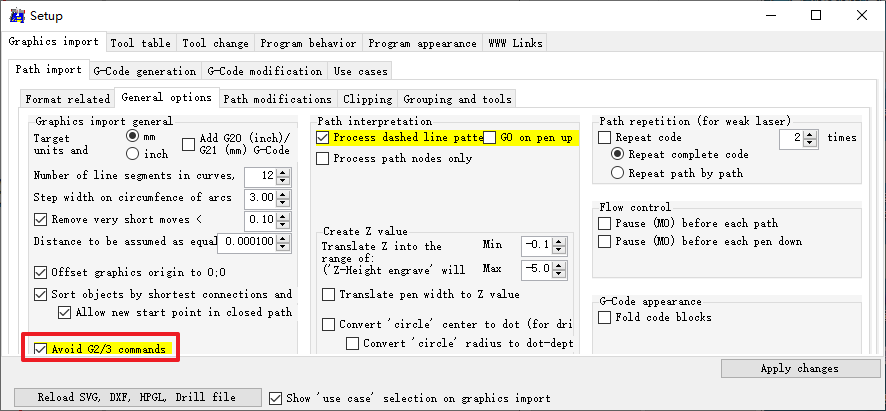Viewport: 886px width, 411px height.
Task: Open the G-Code generation tab
Action: pos(145,71)
